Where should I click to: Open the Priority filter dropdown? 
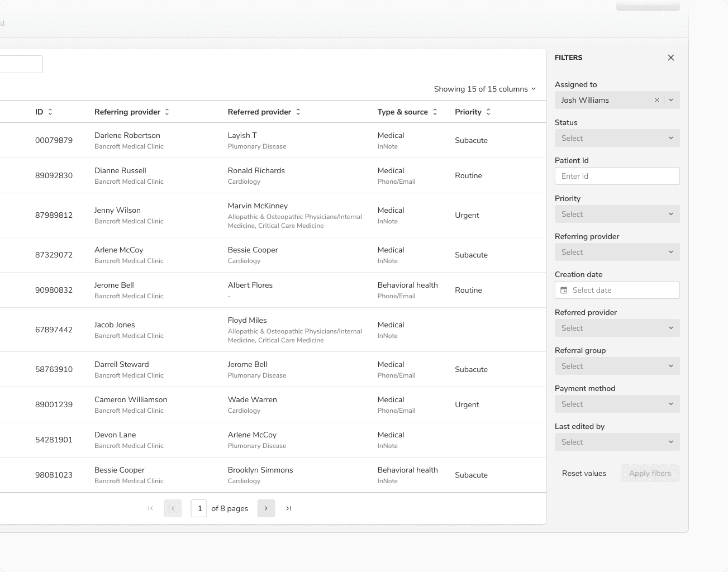(617, 214)
